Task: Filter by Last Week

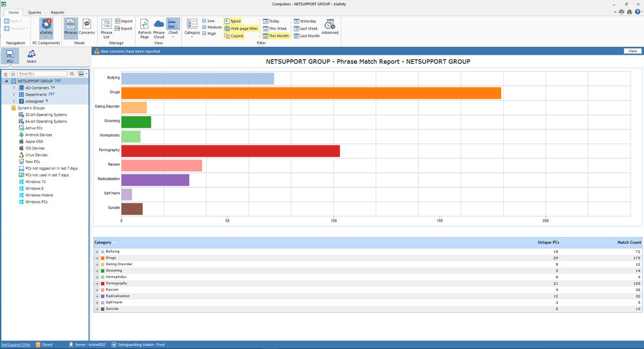Action: [305, 29]
